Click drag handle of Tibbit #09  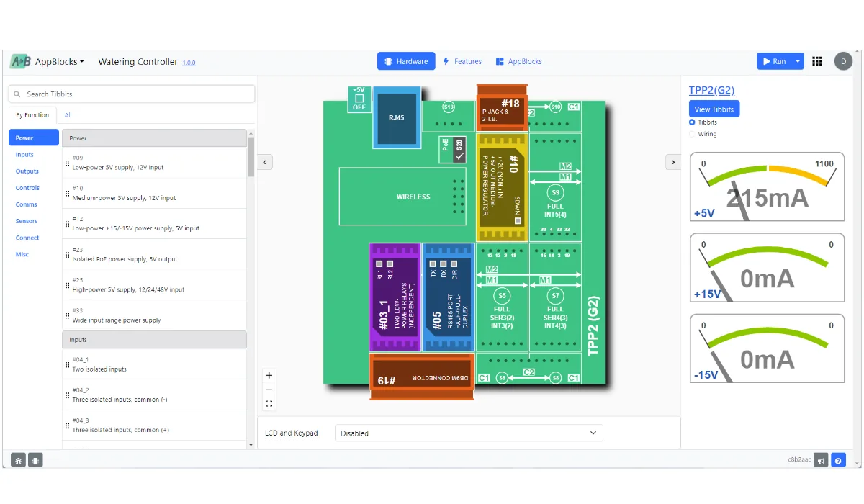pos(68,163)
